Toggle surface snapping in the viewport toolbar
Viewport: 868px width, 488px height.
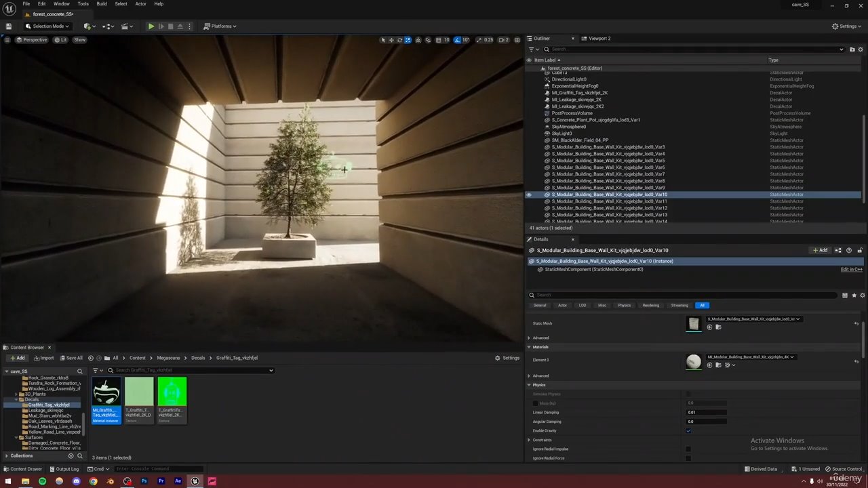pyautogui.click(x=428, y=40)
